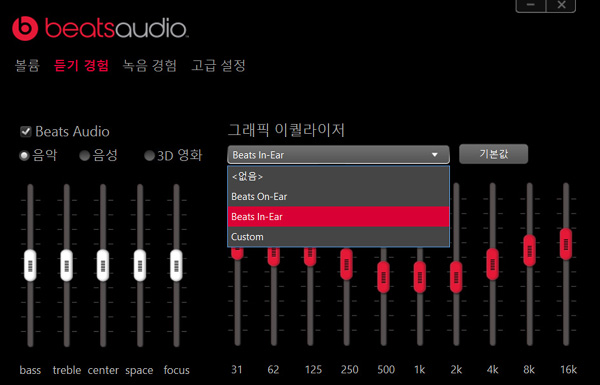Click the 125 Hz equalizer slider handle

310,256
